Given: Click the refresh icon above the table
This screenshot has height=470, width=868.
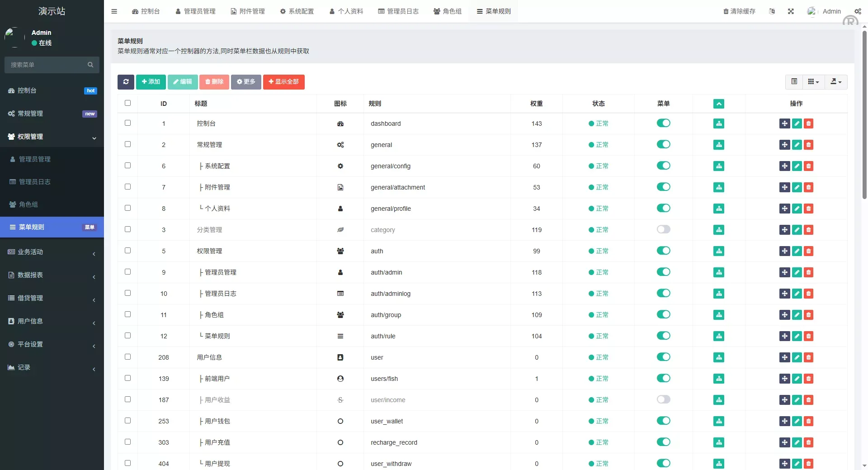Looking at the screenshot, I should [x=126, y=82].
